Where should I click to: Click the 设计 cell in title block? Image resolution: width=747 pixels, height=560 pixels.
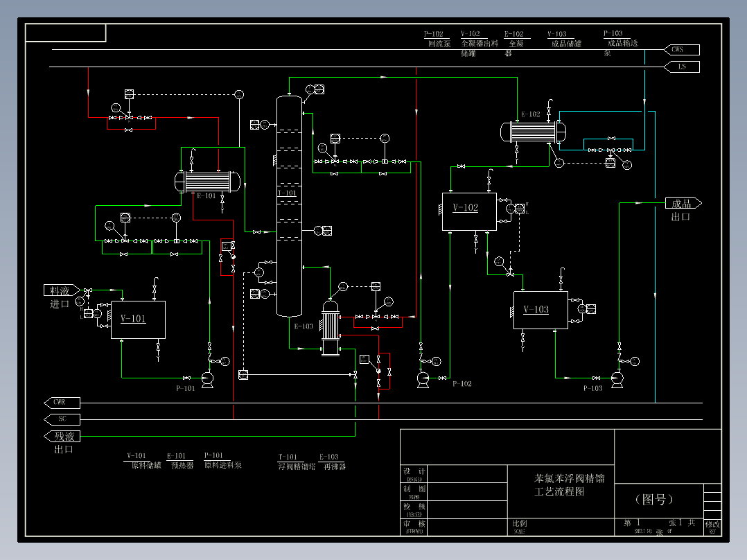[x=414, y=474]
